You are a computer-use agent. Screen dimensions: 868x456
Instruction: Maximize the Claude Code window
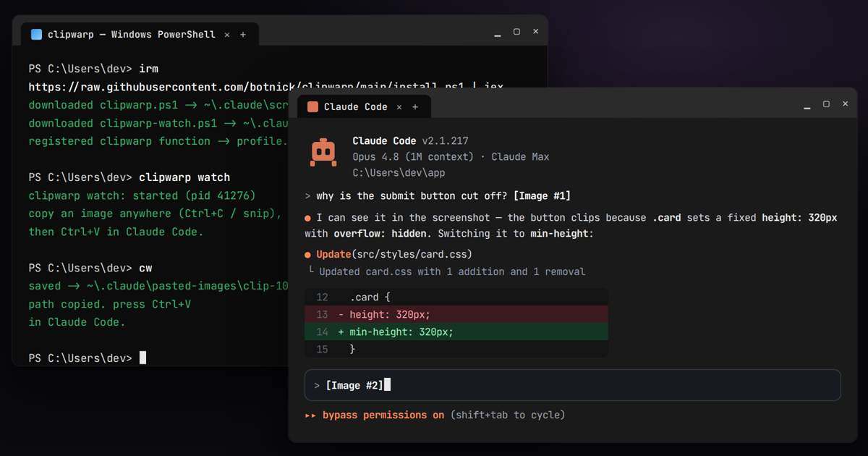click(826, 104)
